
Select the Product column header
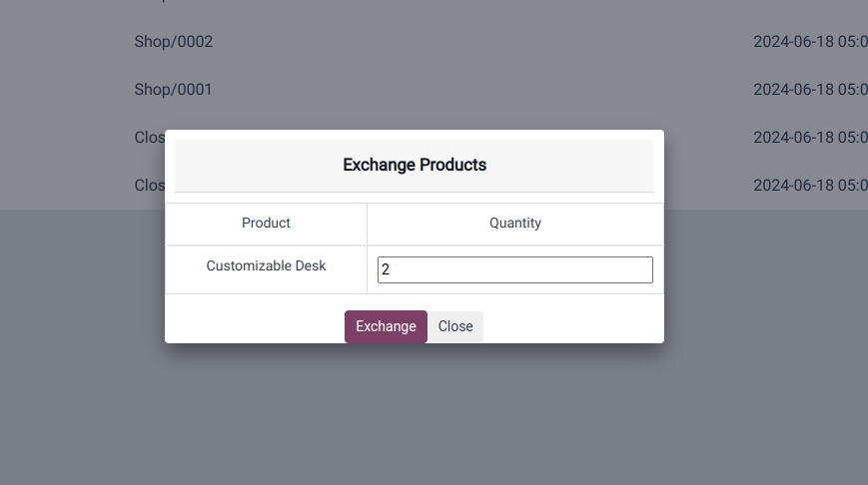(x=266, y=223)
